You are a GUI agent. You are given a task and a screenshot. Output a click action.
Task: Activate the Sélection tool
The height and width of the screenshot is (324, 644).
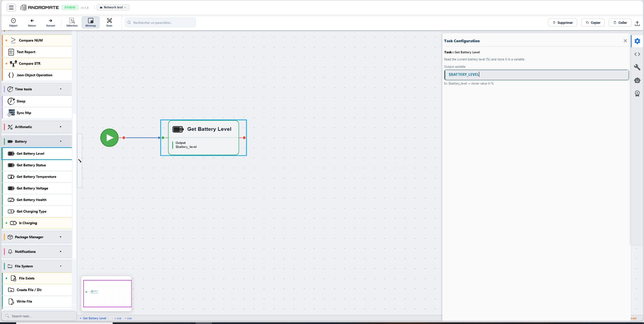72,22
